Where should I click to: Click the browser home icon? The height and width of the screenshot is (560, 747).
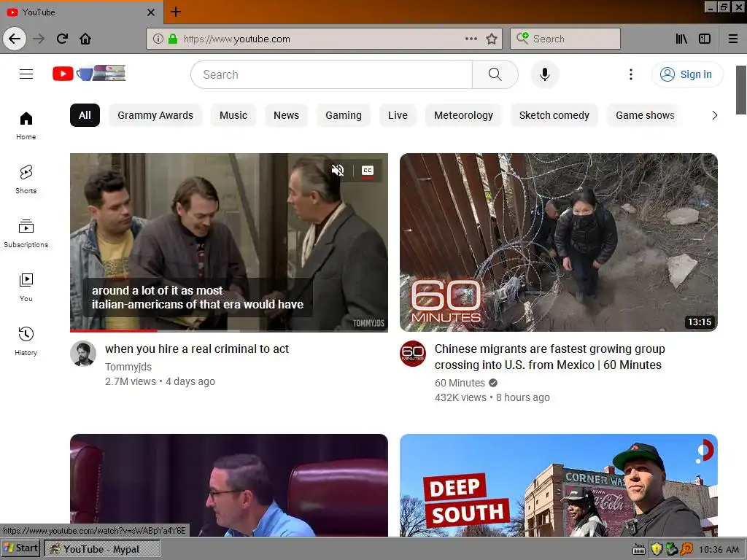85,39
